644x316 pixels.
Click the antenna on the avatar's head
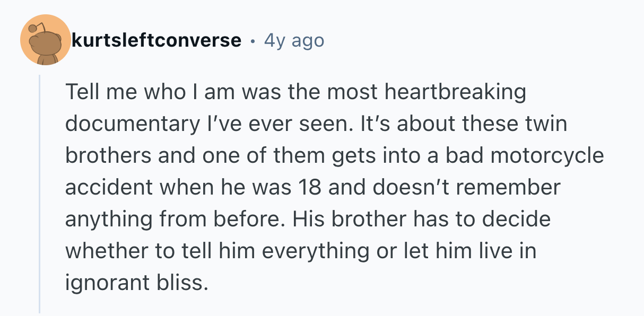point(33,27)
